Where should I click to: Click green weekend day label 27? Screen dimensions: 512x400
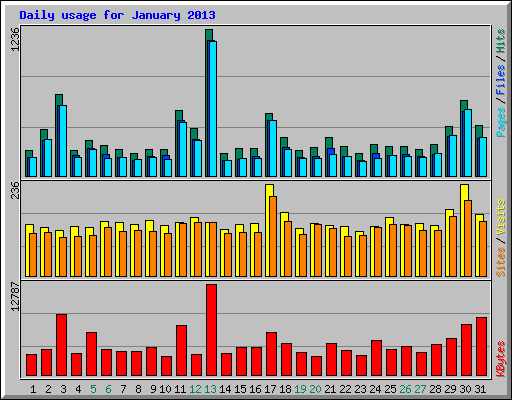click(x=420, y=389)
